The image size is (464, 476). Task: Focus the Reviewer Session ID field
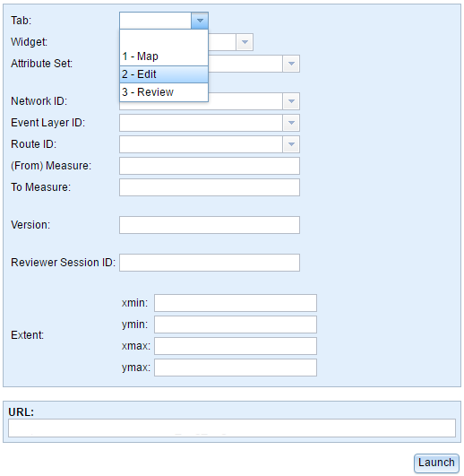[210, 263]
